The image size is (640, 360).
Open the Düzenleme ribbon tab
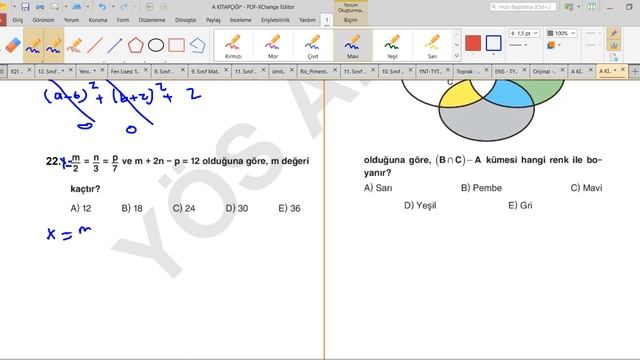click(152, 20)
